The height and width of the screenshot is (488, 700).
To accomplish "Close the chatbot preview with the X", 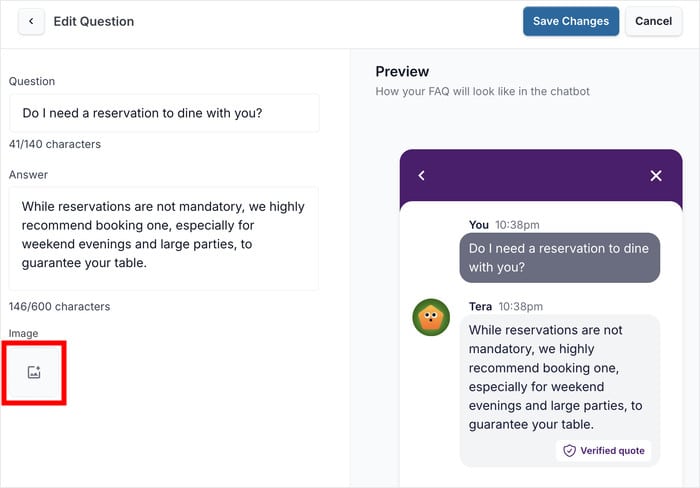I will (656, 175).
